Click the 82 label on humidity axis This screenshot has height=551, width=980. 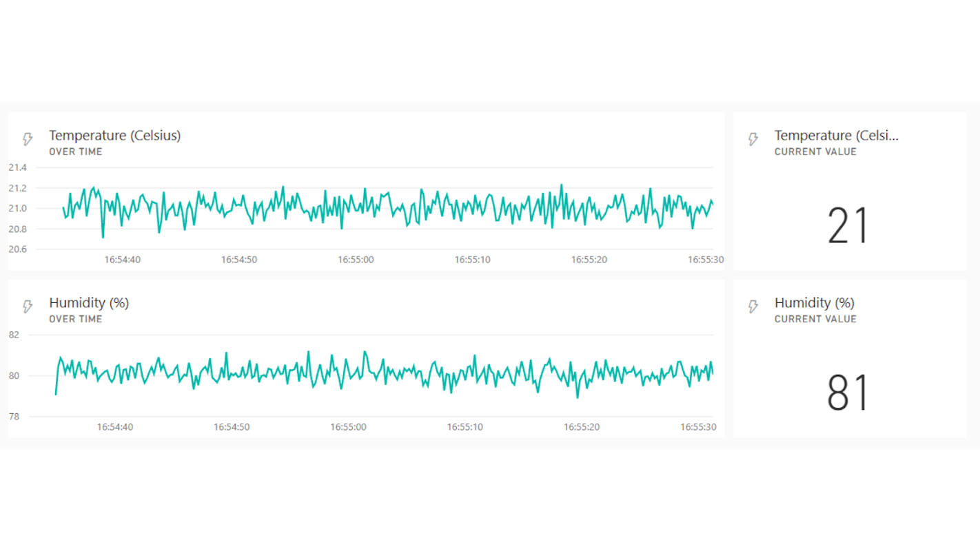pos(14,335)
